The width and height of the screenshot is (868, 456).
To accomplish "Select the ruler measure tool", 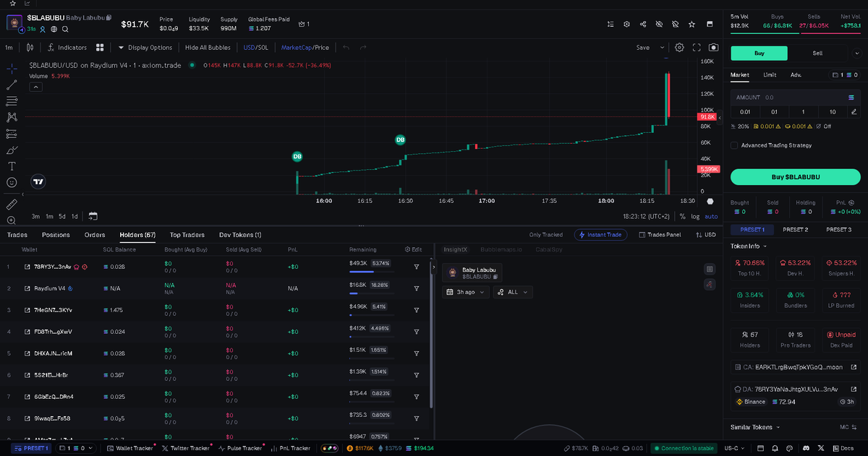I will 12,204.
